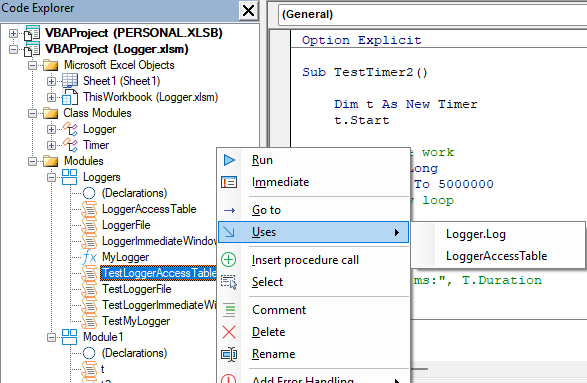
Task: Open the (General) object dropdown
Action: pyautogui.click(x=432, y=15)
